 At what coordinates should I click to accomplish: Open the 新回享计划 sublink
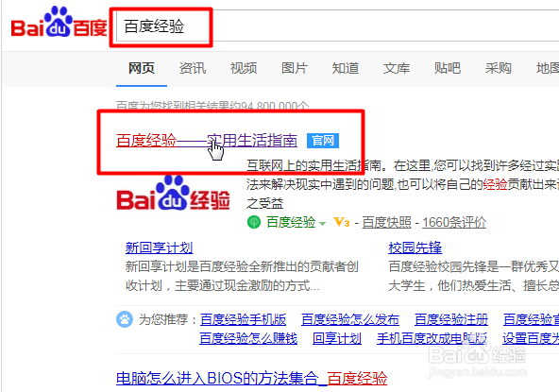tap(159, 247)
